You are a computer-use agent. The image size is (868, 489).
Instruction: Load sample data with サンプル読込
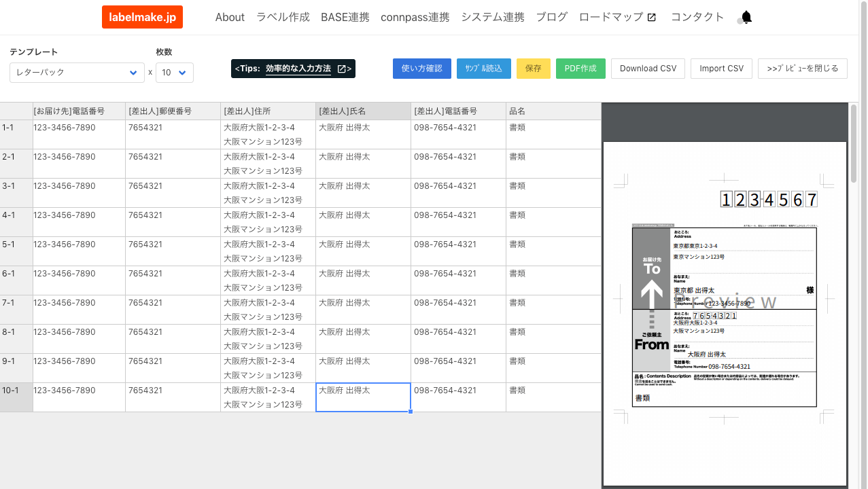tap(483, 69)
